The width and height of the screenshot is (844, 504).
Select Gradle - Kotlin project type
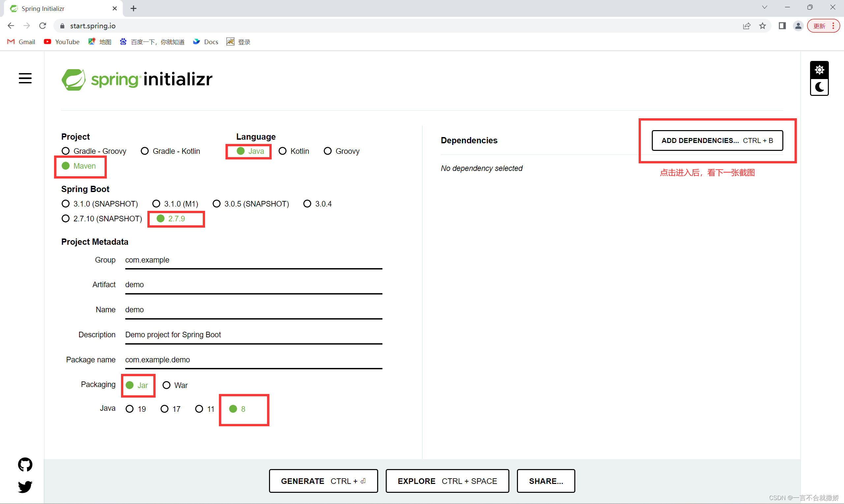coord(145,151)
